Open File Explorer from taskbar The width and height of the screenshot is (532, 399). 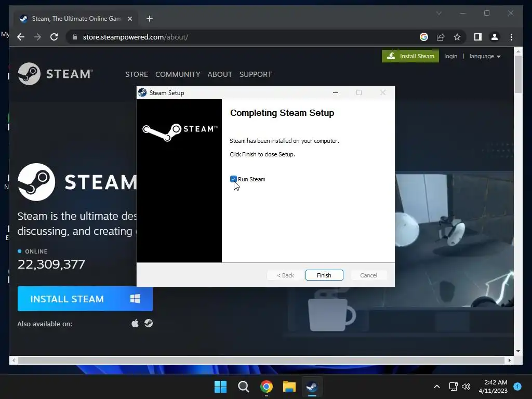[x=289, y=387]
